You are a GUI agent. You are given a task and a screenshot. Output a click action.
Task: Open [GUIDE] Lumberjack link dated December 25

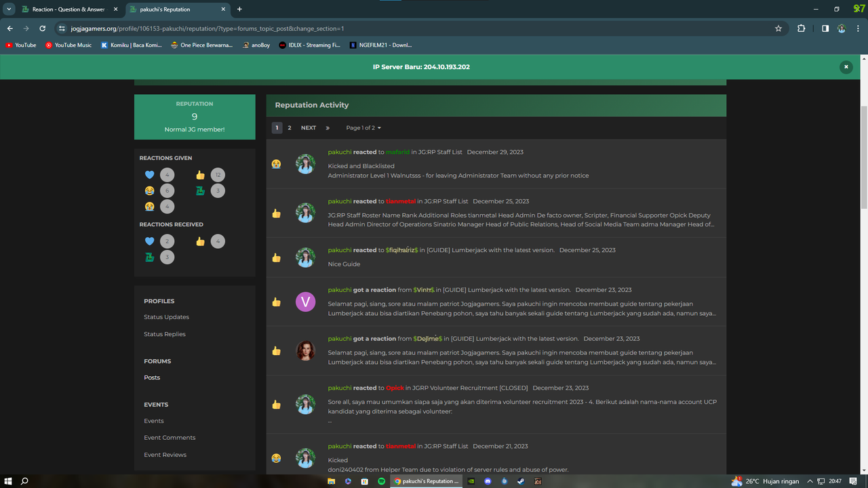click(491, 250)
